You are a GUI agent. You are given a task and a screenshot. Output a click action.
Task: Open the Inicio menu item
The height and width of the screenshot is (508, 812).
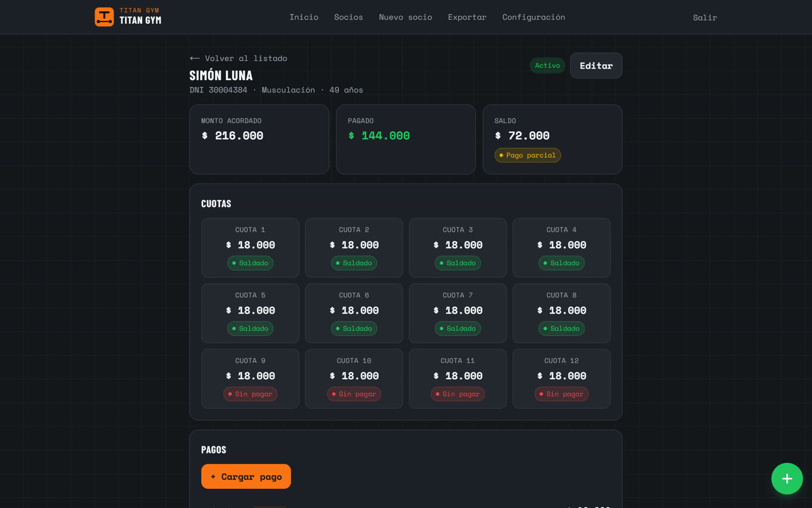[x=304, y=17]
